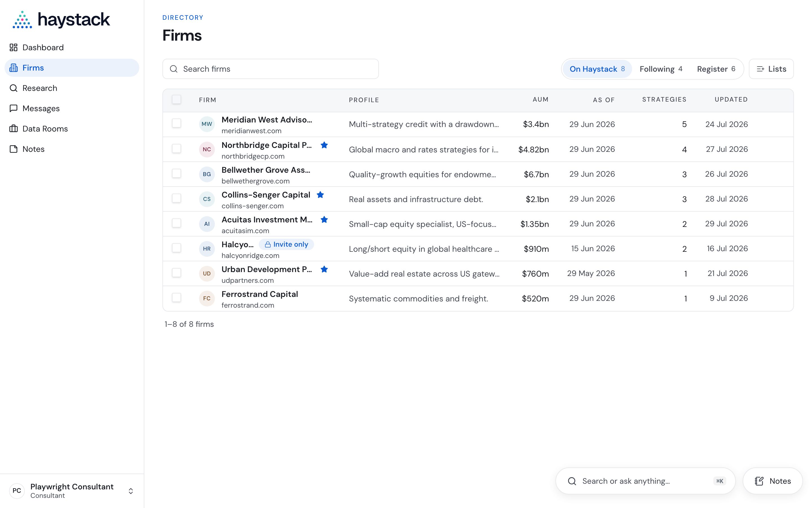812x508 pixels.
Task: Select the Urban Development row checkbox
Action: 176,273
